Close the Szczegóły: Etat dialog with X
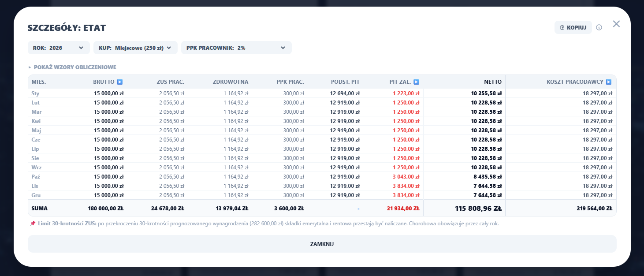 616,24
